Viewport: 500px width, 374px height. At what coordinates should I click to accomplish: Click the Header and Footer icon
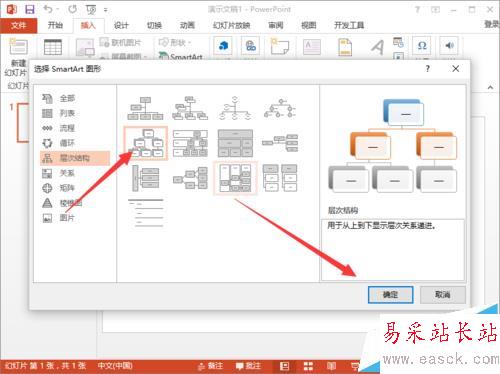[x=345, y=47]
